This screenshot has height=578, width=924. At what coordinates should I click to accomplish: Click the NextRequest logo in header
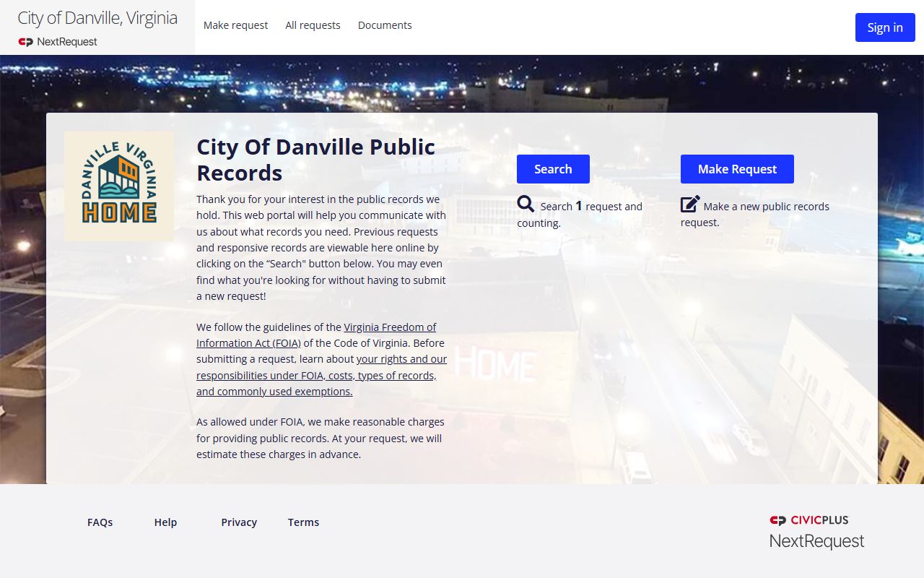point(58,42)
